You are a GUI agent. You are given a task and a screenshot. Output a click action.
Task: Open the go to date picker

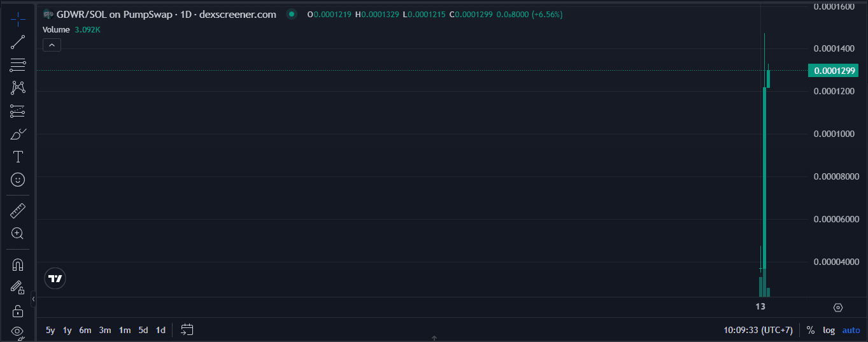(x=187, y=330)
